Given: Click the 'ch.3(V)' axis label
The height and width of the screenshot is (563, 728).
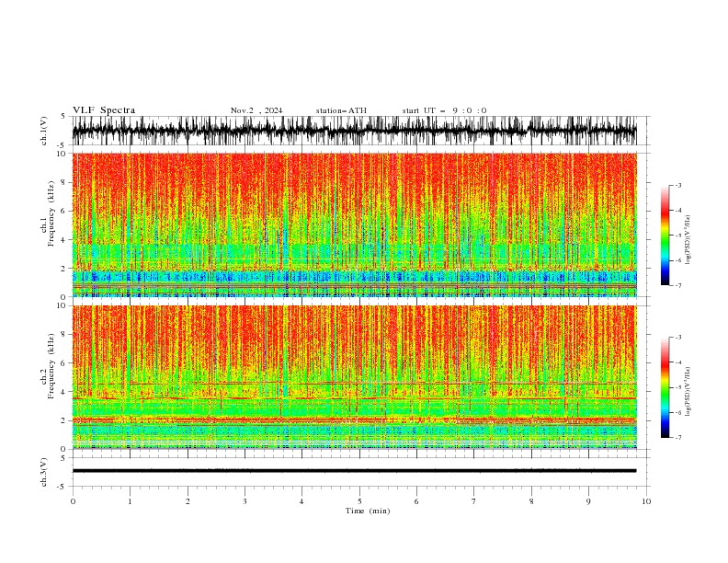Looking at the screenshot, I should pyautogui.click(x=44, y=472).
